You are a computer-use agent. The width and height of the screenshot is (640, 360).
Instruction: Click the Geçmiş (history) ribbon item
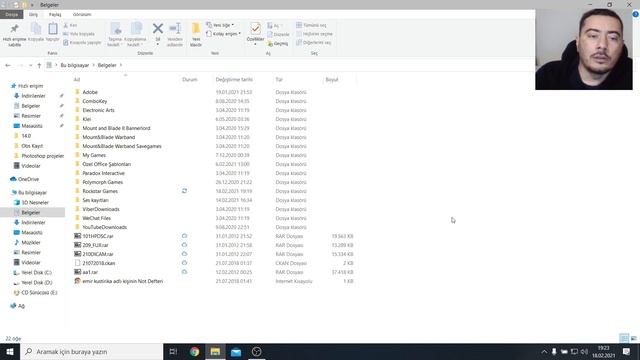[x=278, y=43]
